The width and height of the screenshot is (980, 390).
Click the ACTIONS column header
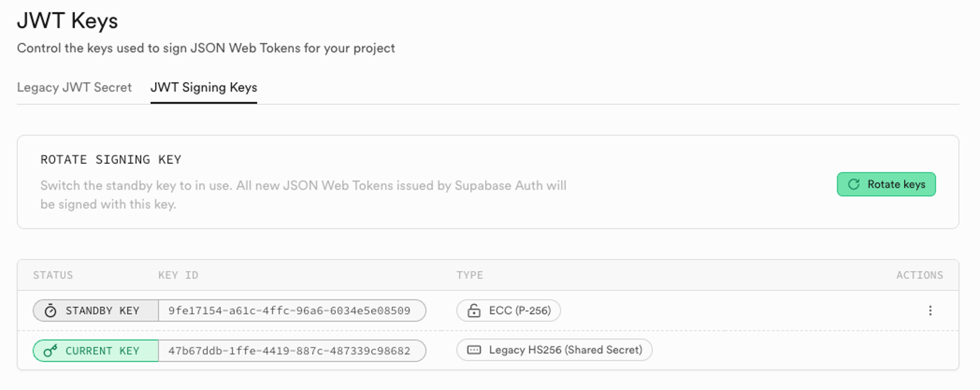coord(919,275)
